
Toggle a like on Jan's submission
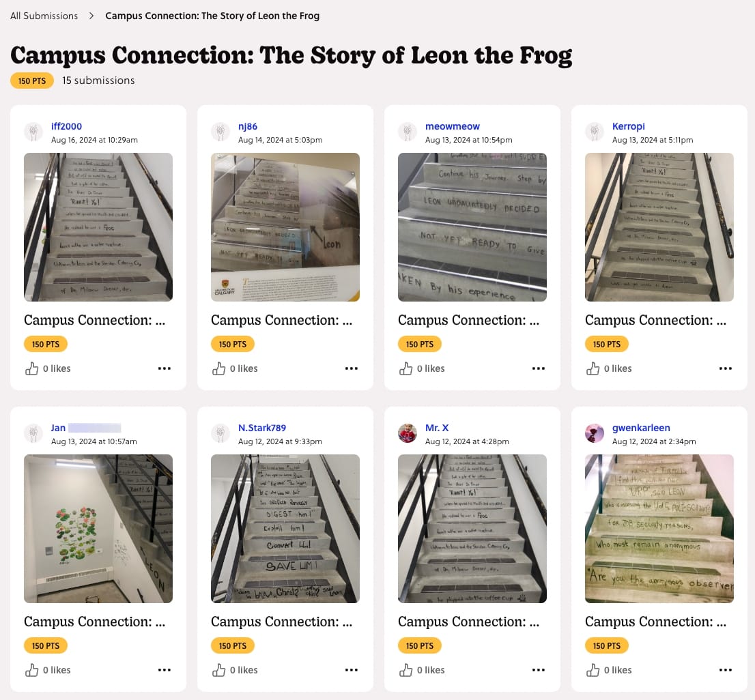point(31,669)
